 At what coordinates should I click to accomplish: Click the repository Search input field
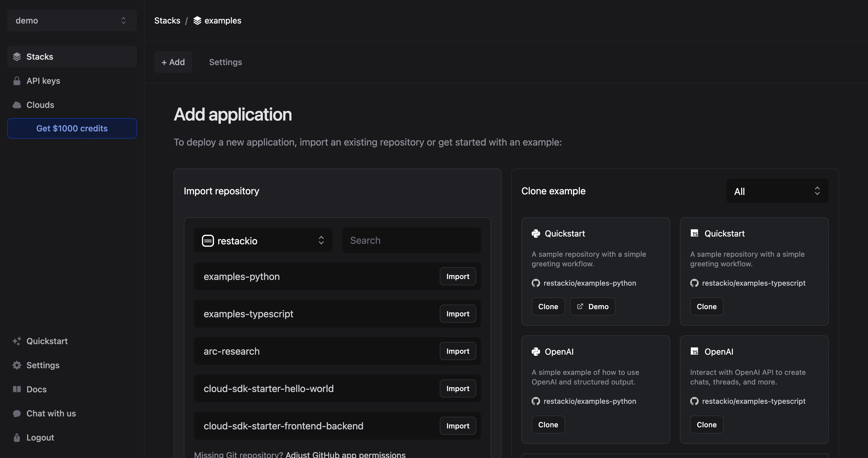(x=411, y=240)
